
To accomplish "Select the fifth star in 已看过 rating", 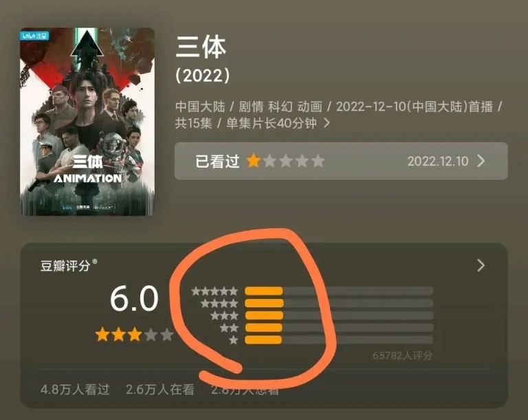I will click(x=318, y=161).
